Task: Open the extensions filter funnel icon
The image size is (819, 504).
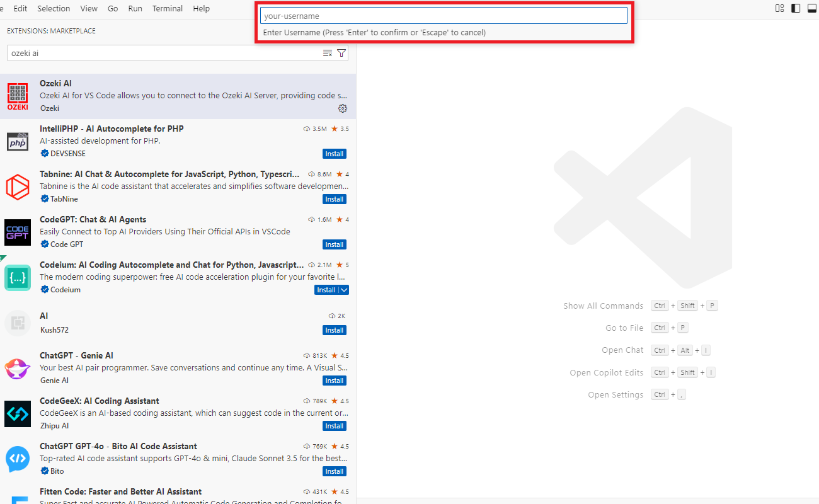Action: (341, 53)
